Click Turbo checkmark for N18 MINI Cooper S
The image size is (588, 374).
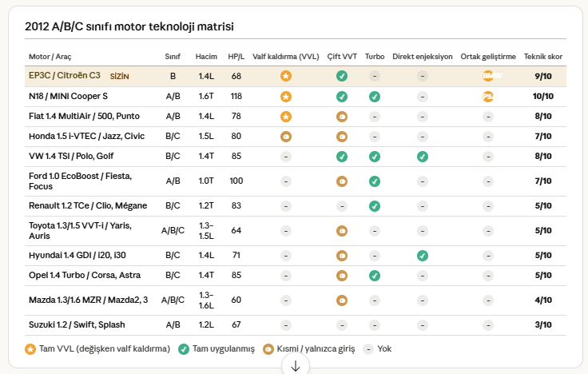[x=374, y=96]
